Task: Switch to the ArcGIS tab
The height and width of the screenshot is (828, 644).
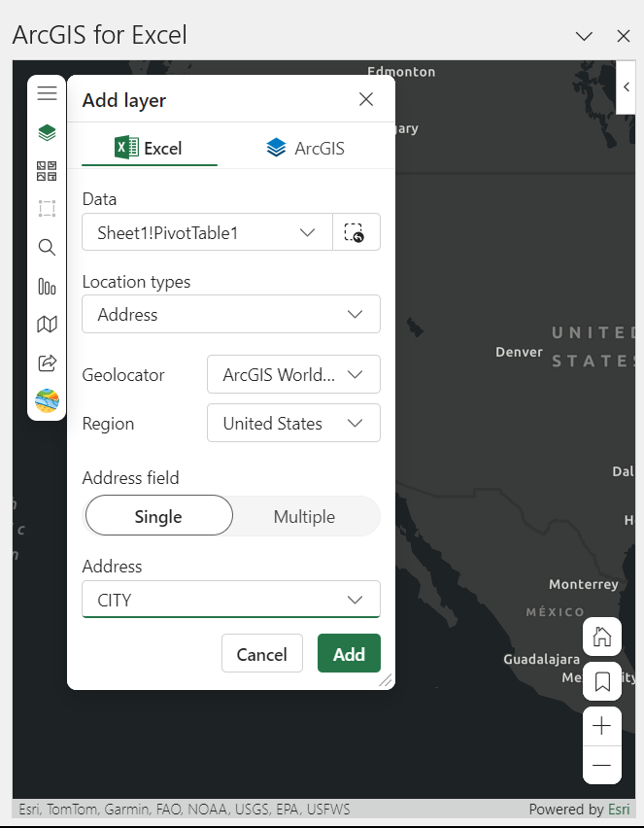Action: (305, 149)
